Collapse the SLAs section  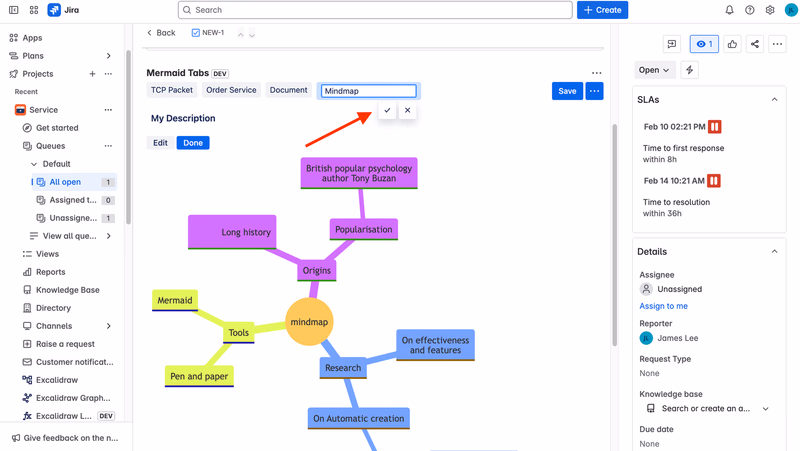click(774, 99)
